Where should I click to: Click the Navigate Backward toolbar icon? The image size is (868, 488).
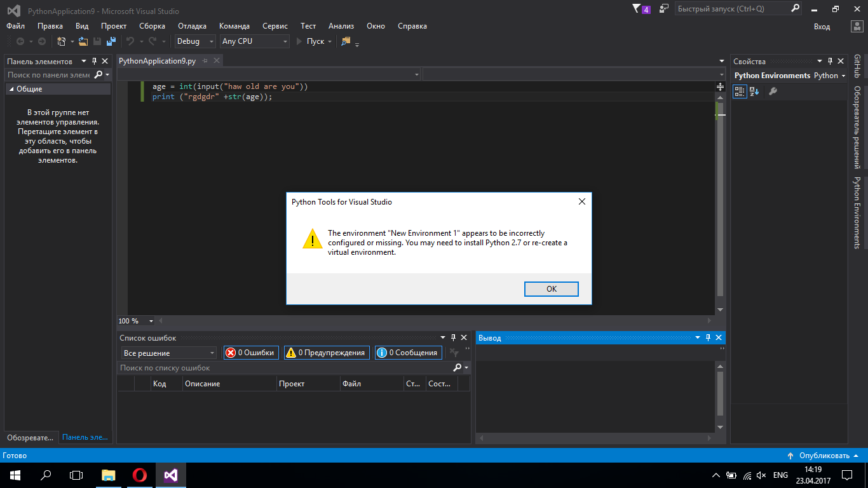coord(20,41)
